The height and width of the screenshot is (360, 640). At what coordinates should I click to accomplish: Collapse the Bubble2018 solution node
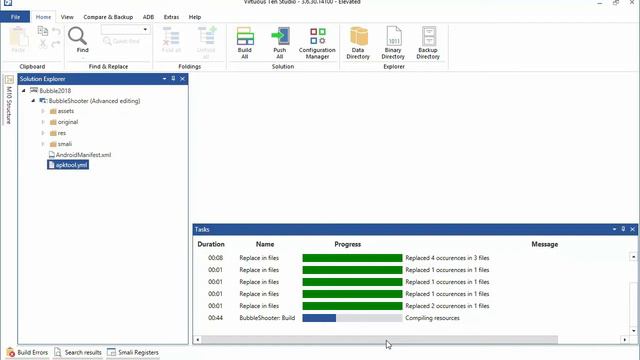[24, 91]
